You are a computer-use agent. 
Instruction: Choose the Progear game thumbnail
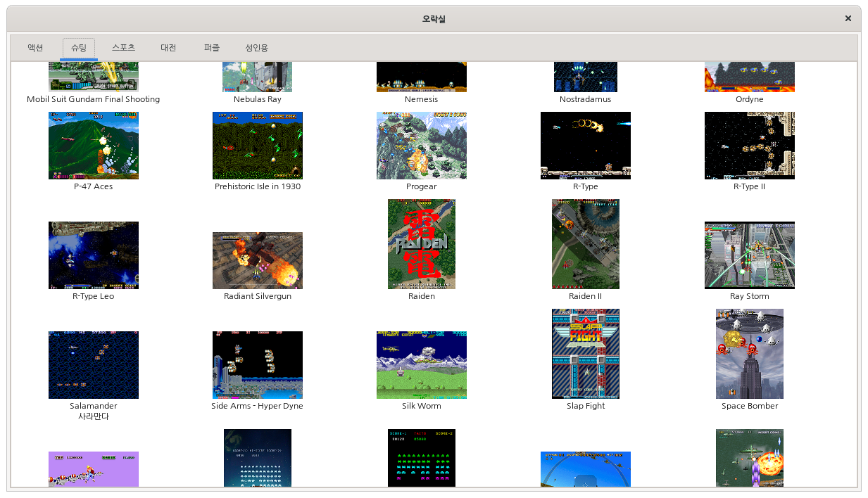(422, 146)
